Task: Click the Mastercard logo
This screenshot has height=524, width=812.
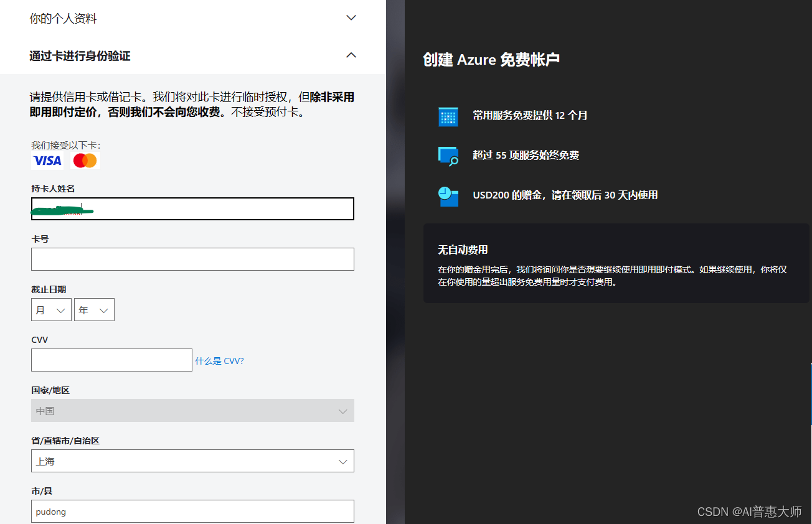Action: click(x=85, y=161)
